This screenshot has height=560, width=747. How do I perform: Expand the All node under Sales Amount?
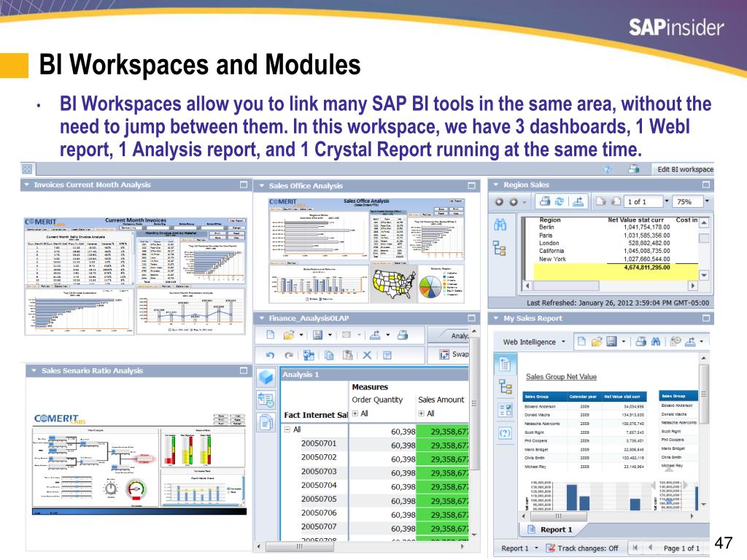coord(421,413)
